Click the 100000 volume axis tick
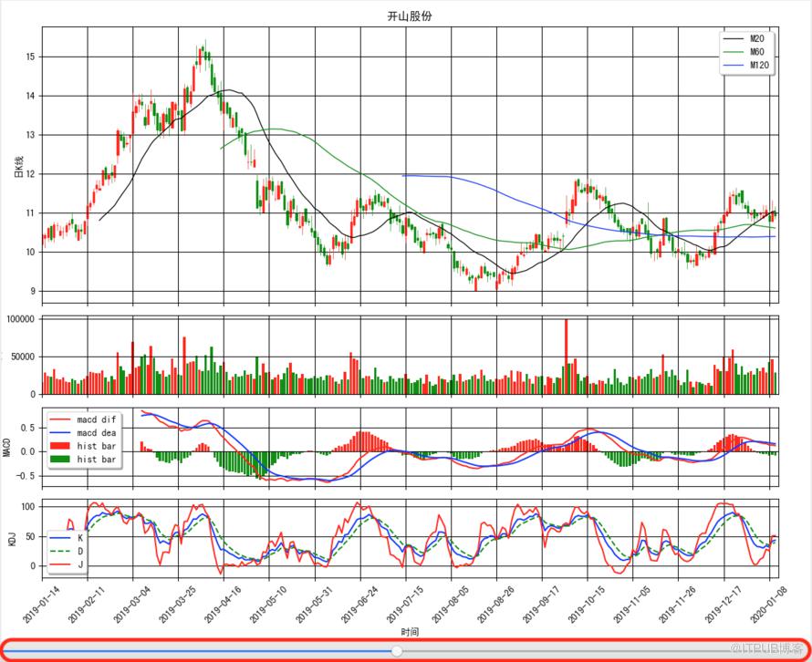The width and height of the screenshot is (812, 662). 21,319
